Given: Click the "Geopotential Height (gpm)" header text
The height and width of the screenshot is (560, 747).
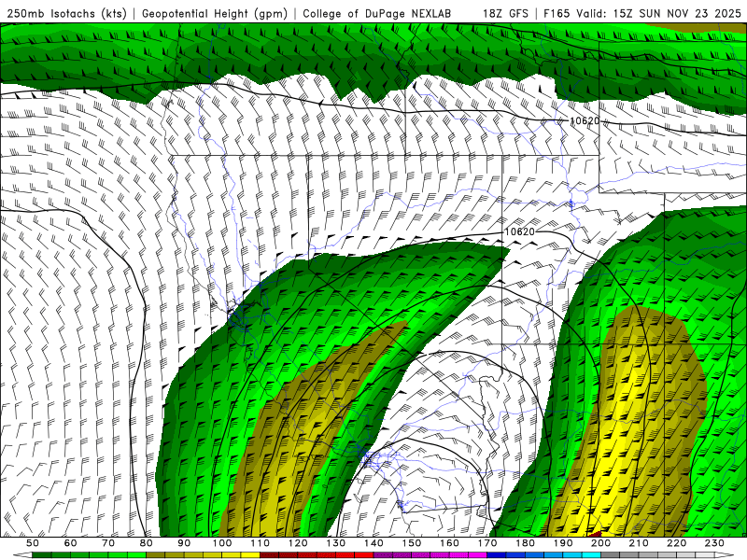Looking at the screenshot, I should point(215,13).
